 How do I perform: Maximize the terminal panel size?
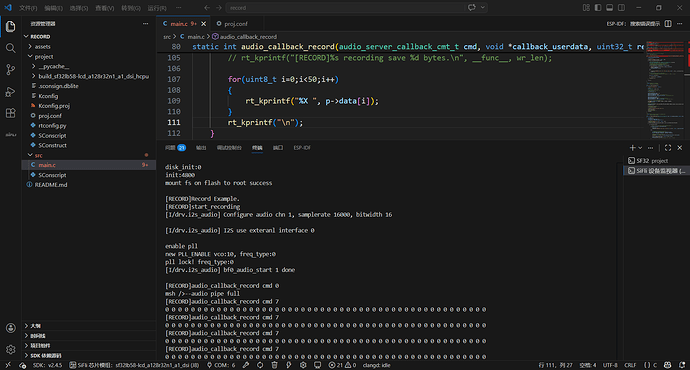tap(668, 148)
